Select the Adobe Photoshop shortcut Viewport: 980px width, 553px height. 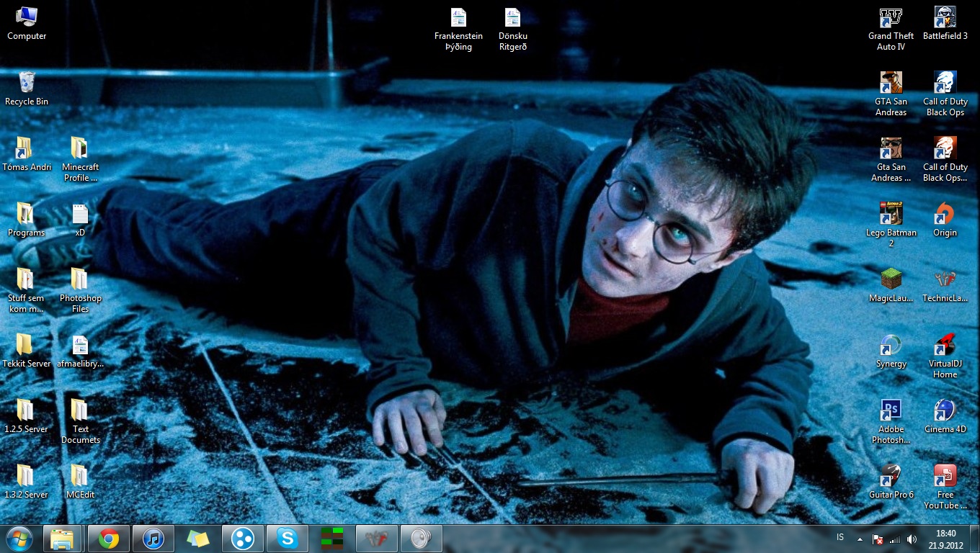[x=891, y=422]
